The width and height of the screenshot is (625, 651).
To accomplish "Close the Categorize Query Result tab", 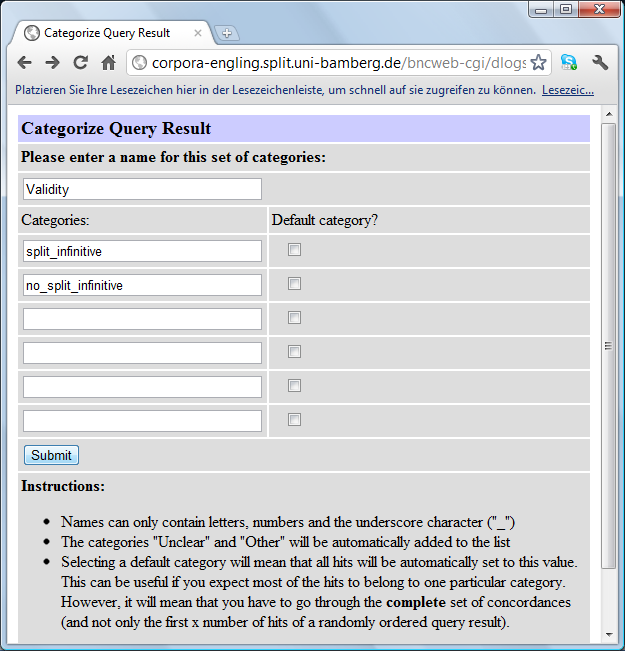I will 198,33.
